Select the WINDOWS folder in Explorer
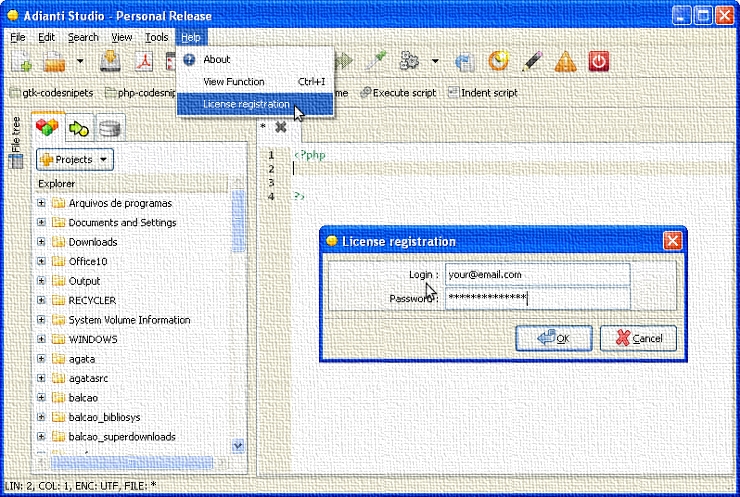The height and width of the screenshot is (497, 740). (93, 339)
